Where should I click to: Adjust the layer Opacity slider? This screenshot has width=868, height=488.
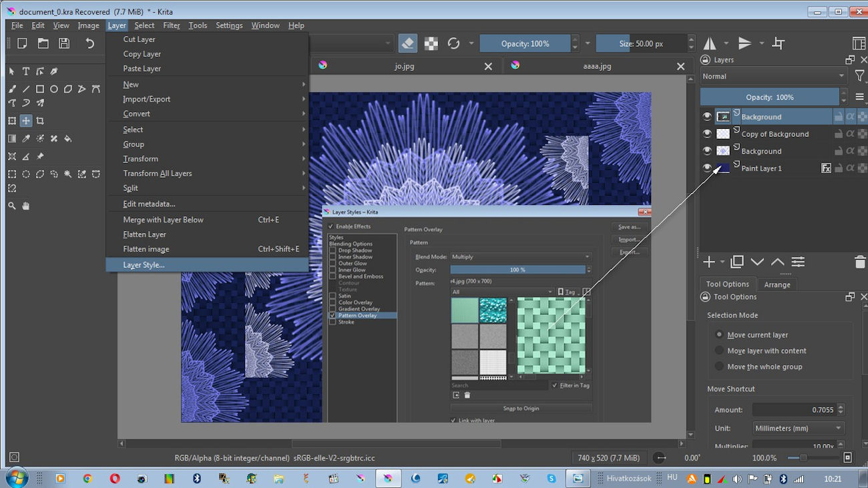click(x=769, y=97)
